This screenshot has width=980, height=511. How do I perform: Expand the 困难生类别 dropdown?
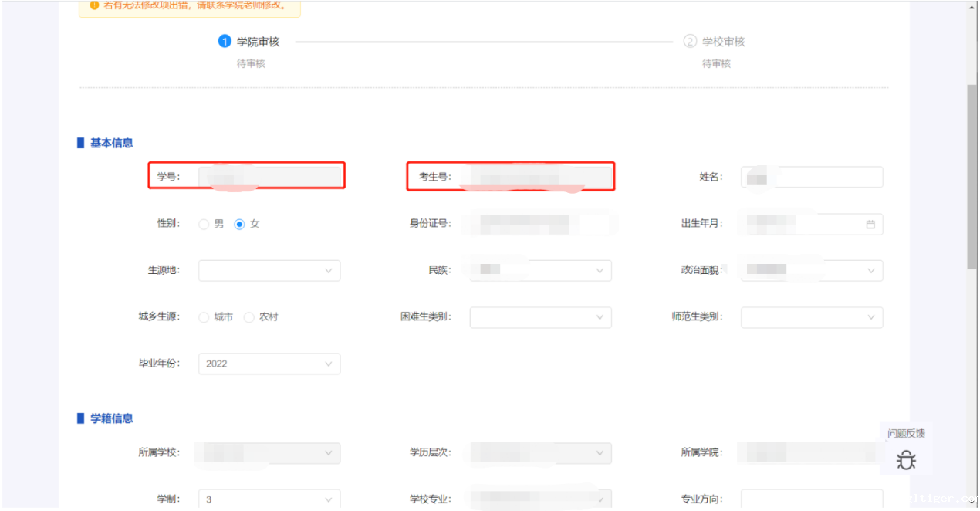540,317
